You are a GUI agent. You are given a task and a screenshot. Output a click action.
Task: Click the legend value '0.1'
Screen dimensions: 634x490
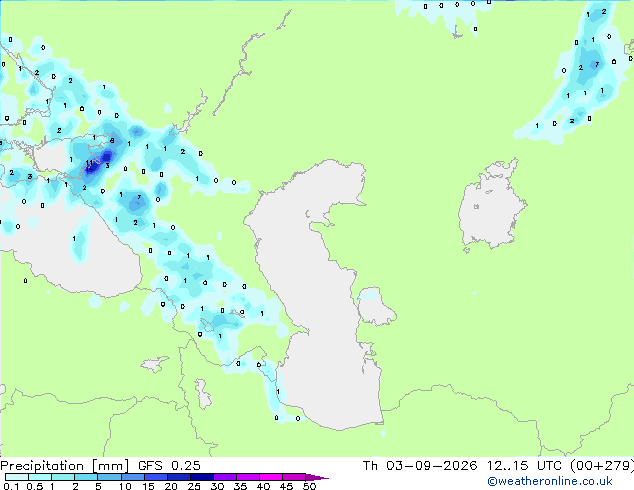click(12, 486)
